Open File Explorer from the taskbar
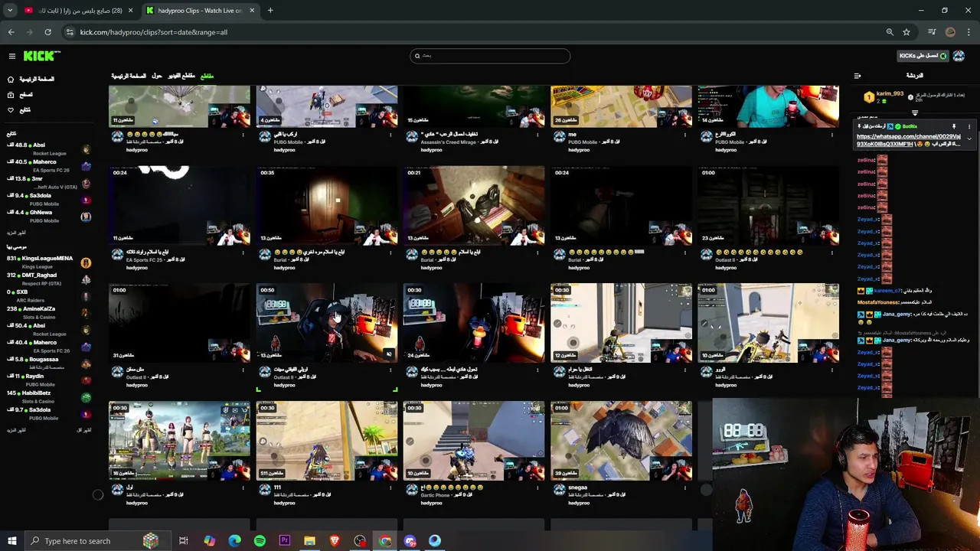The image size is (980, 551). pos(309,541)
